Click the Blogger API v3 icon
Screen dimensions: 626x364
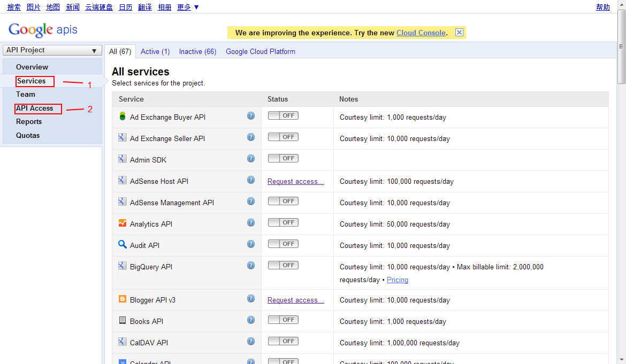[x=123, y=299]
